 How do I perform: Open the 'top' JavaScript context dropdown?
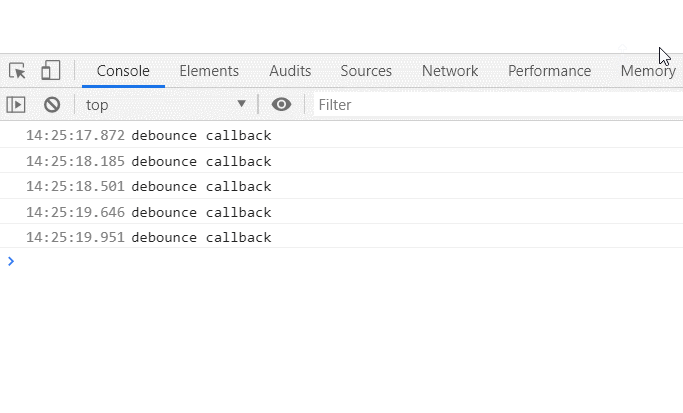coord(165,104)
